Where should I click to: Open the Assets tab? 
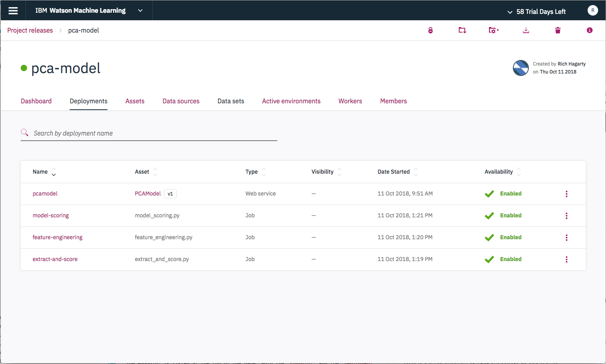click(x=135, y=101)
